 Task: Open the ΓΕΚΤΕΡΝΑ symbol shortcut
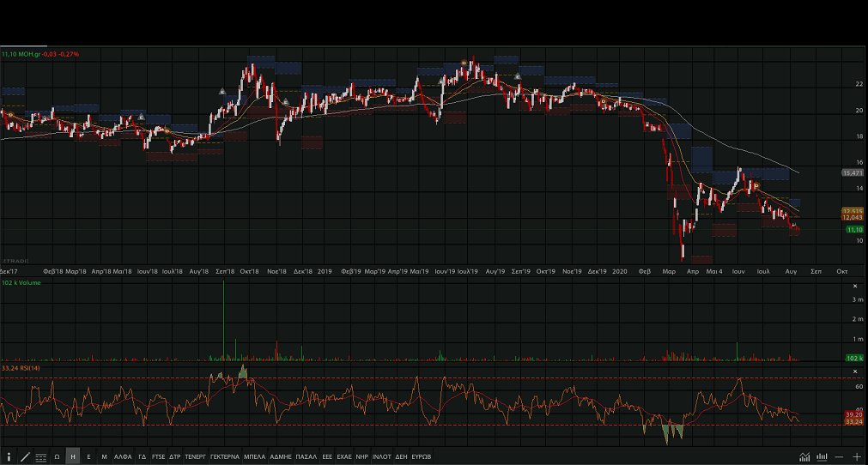coord(224,457)
